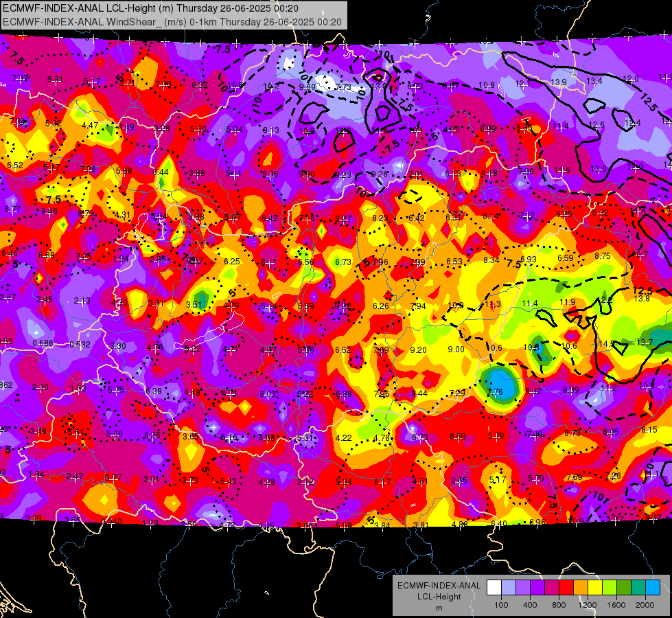The image size is (672, 618).
Task: Click the WindShear_ (m/s) 0-1km title line
Action: click(x=172, y=22)
